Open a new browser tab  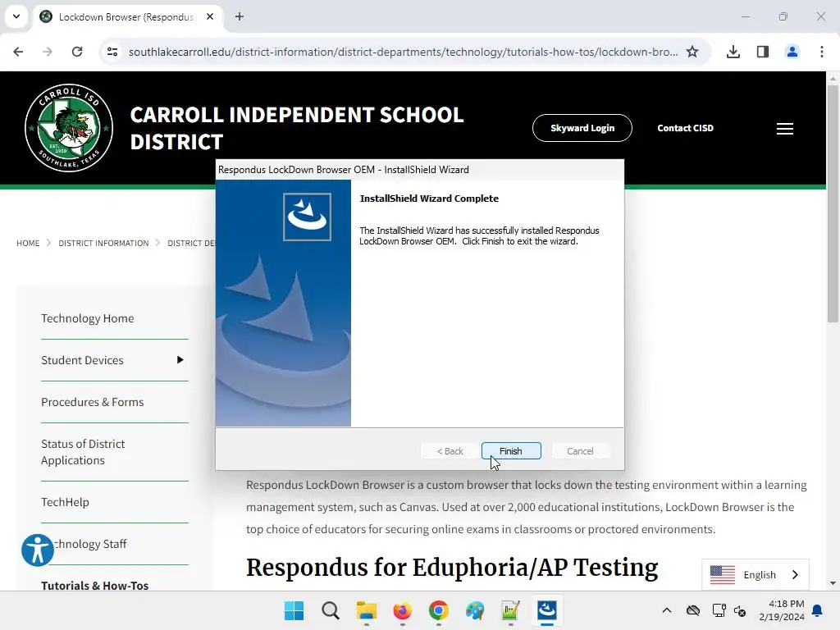(240, 16)
